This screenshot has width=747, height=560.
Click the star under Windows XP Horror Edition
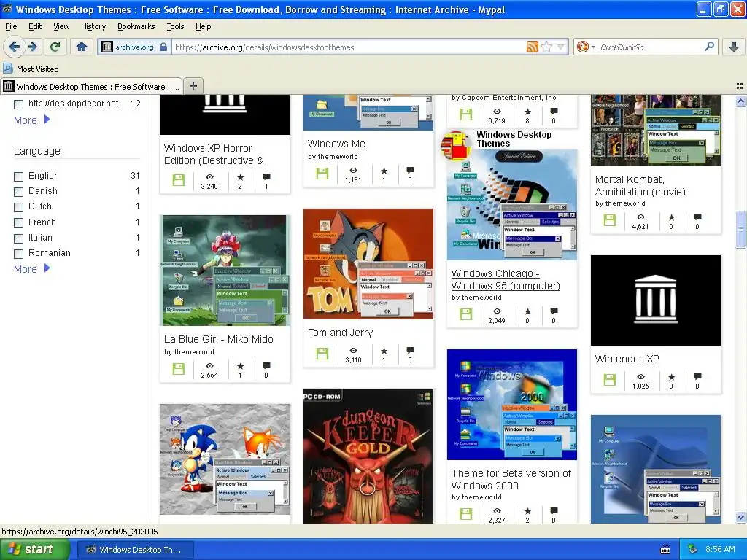[240, 177]
